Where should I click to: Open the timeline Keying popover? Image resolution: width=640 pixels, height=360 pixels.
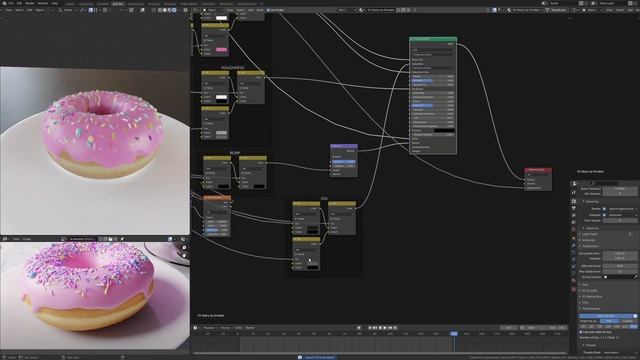pos(226,328)
